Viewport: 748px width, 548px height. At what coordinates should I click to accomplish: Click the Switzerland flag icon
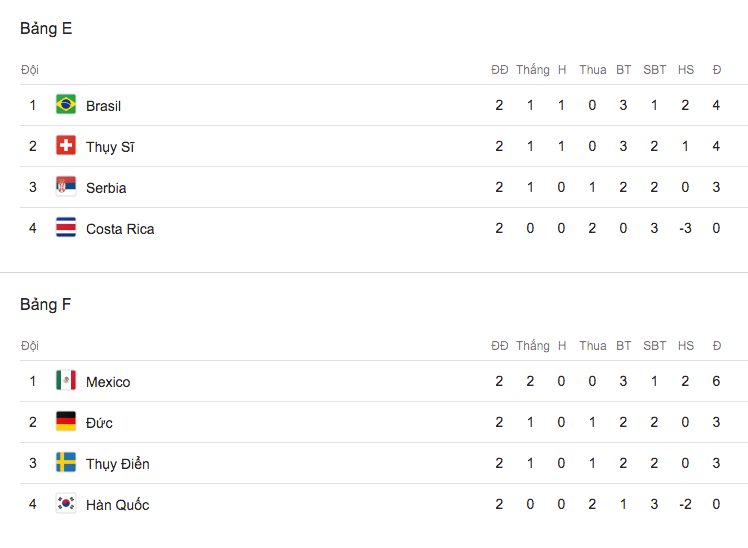click(66, 145)
